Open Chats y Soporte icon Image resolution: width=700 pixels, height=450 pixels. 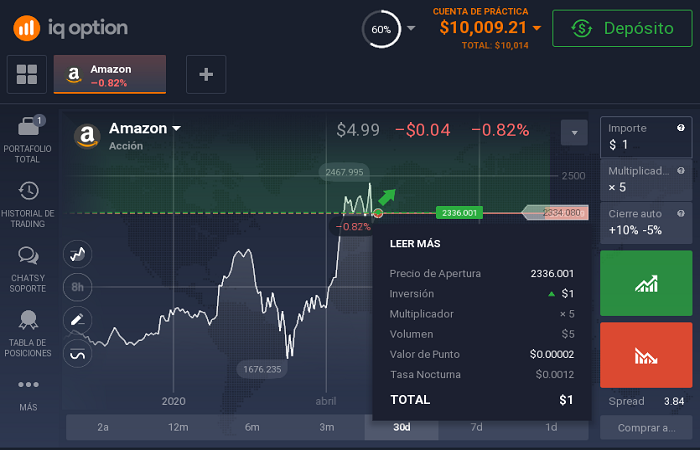[x=28, y=256]
